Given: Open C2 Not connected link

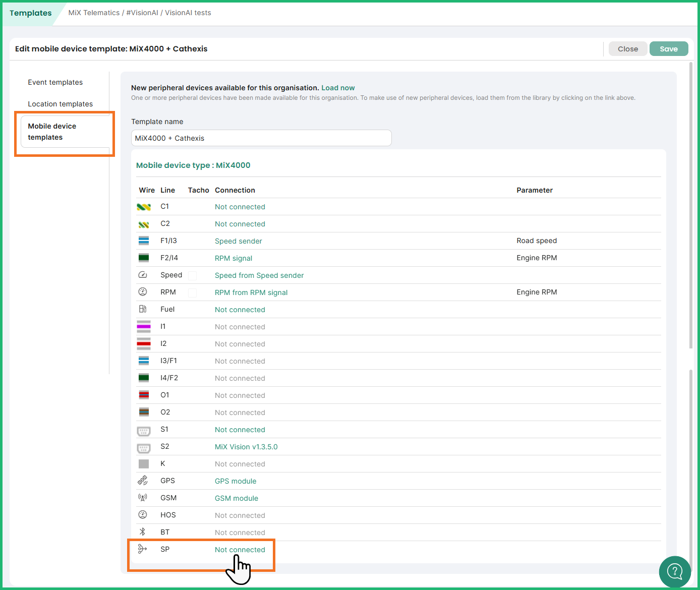Looking at the screenshot, I should pyautogui.click(x=240, y=224).
